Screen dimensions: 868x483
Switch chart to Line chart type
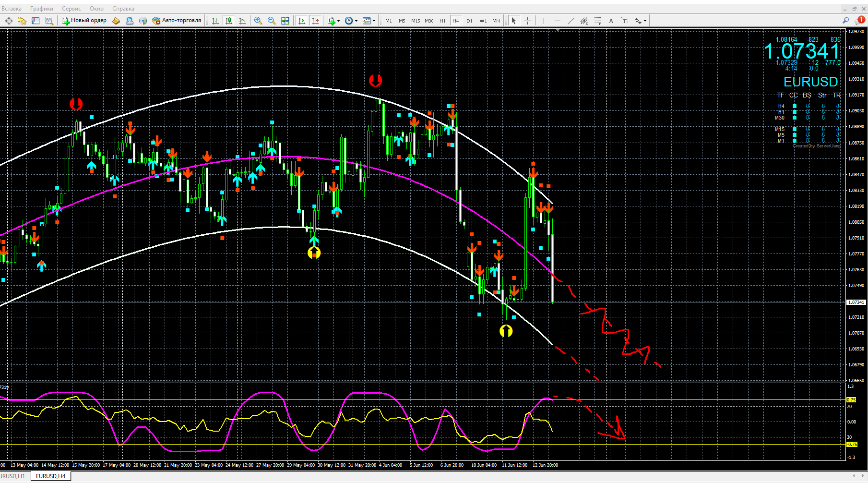pyautogui.click(x=242, y=21)
